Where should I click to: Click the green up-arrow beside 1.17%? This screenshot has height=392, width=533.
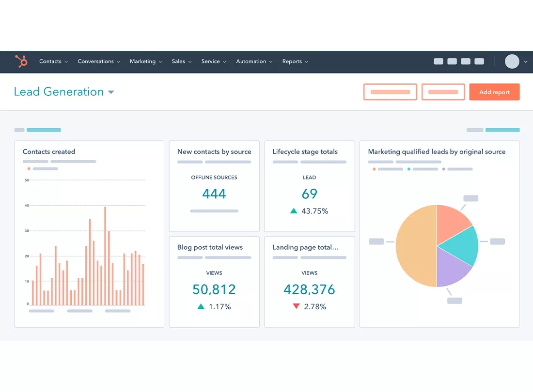(201, 306)
